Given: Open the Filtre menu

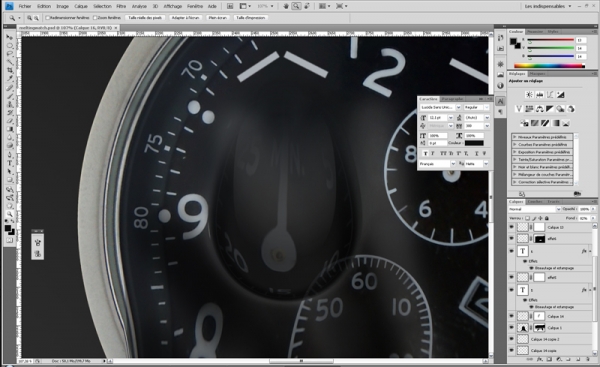Looking at the screenshot, I should 121,6.
